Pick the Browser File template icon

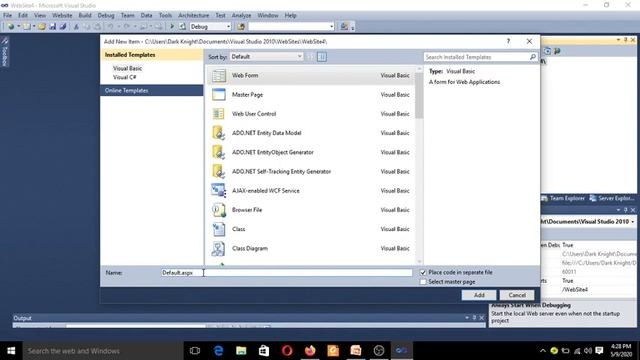(219, 210)
